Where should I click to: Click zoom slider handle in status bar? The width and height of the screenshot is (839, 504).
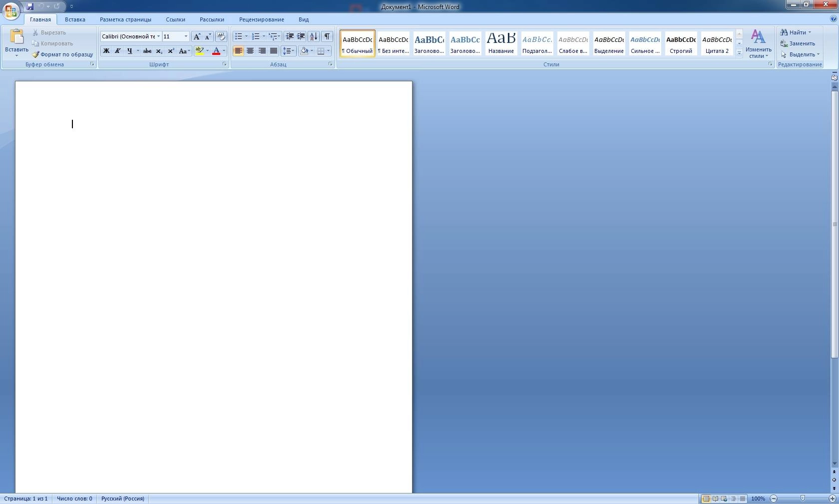click(803, 499)
